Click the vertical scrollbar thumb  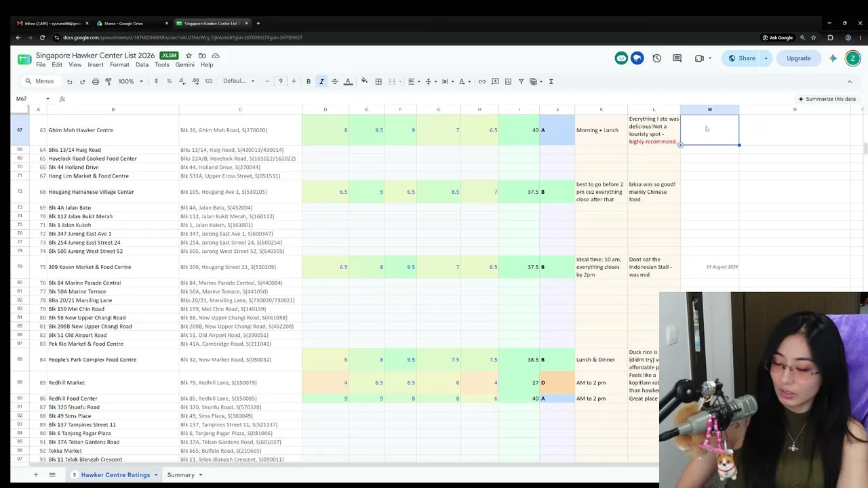click(x=865, y=149)
